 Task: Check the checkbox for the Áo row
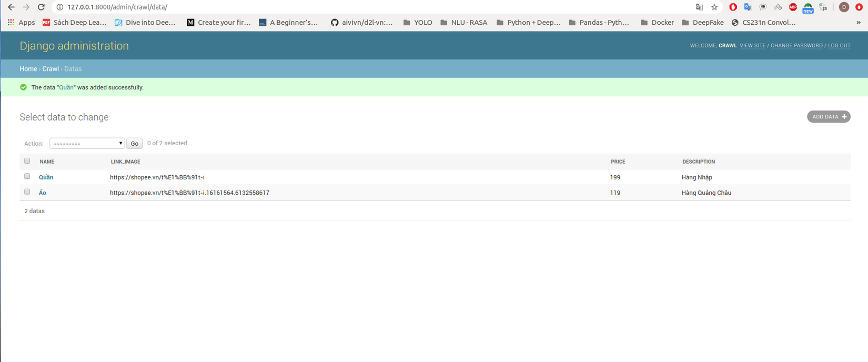click(x=27, y=192)
